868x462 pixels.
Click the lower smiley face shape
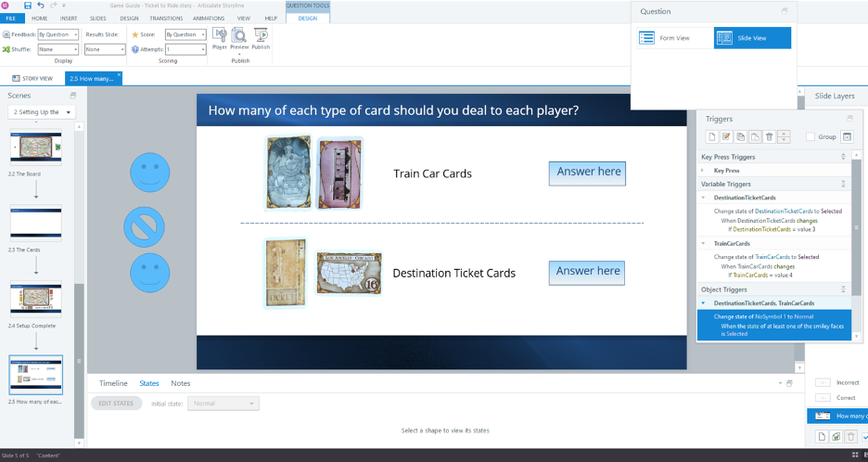tap(150, 273)
